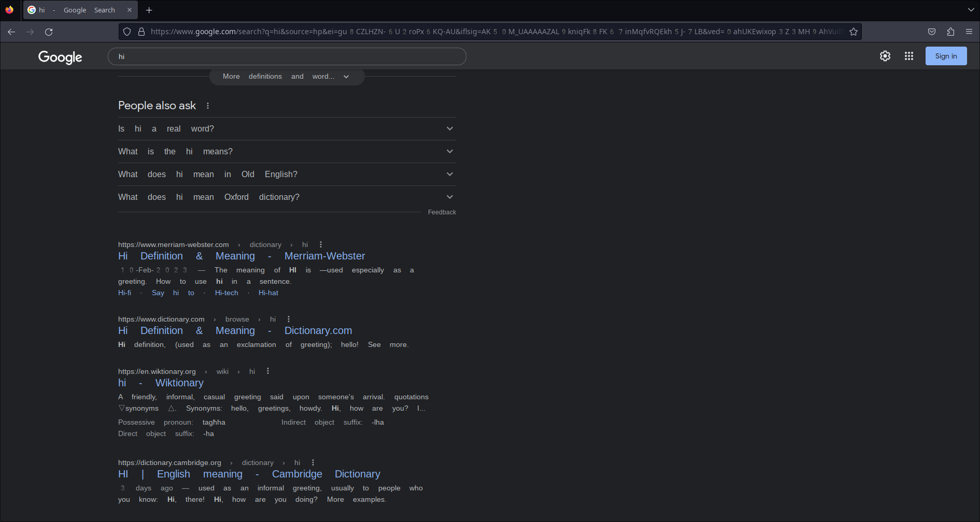The height and width of the screenshot is (522, 980).
Task: Open Google quick settings gear
Action: click(885, 56)
